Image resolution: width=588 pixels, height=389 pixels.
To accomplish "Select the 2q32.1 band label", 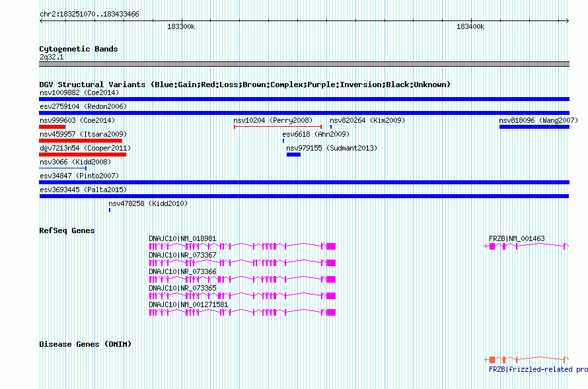I will [52, 57].
